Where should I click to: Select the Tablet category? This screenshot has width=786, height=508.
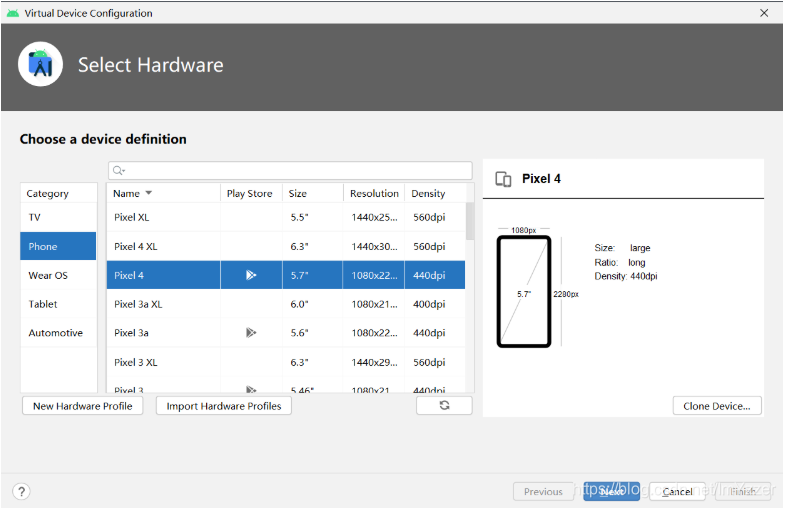coord(58,304)
